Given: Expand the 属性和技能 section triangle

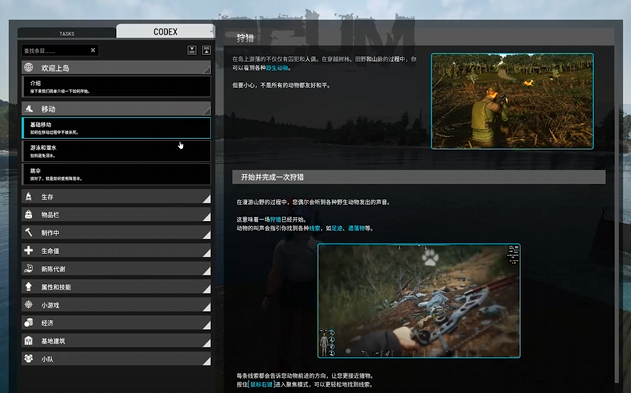Looking at the screenshot, I should (x=206, y=289).
